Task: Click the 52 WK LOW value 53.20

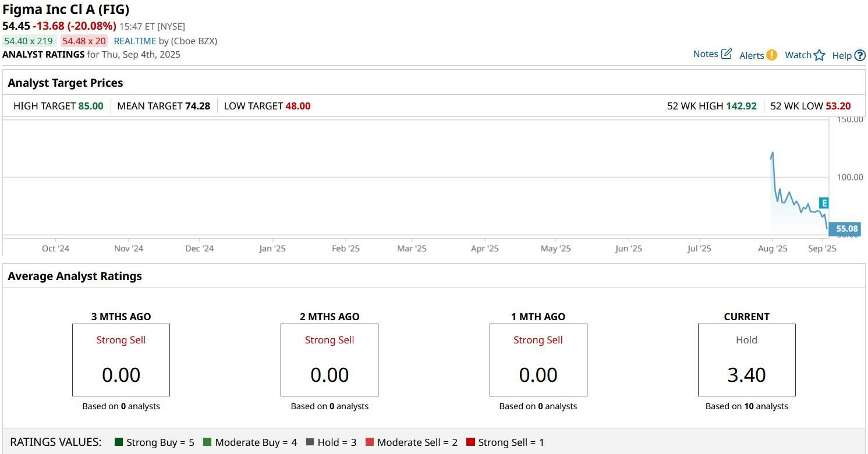Action: pos(838,106)
